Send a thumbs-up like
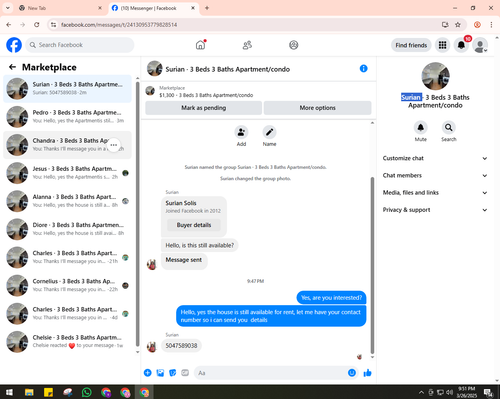The image size is (500, 399). pyautogui.click(x=367, y=373)
